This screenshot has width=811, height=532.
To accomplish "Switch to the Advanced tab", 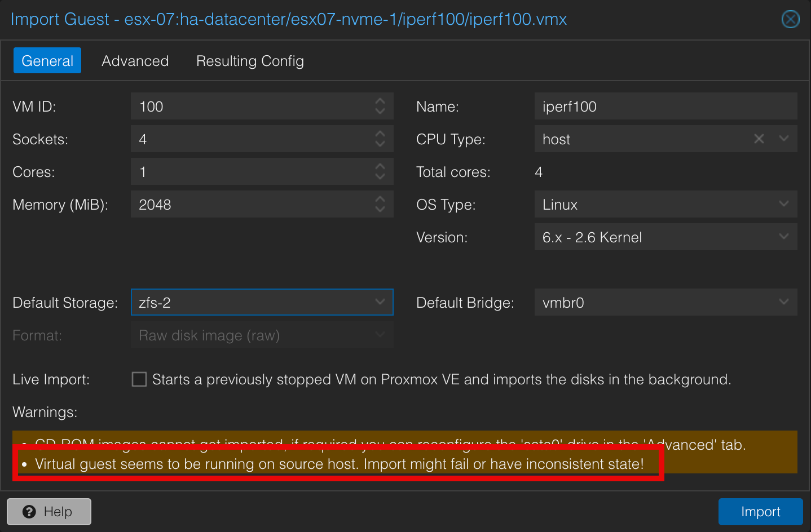I will tap(135, 60).
